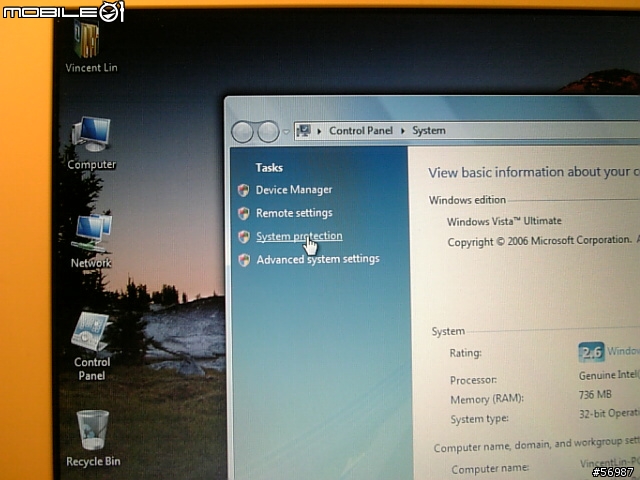Open Remote settings task link
Image resolution: width=640 pixels, height=480 pixels.
(294, 213)
